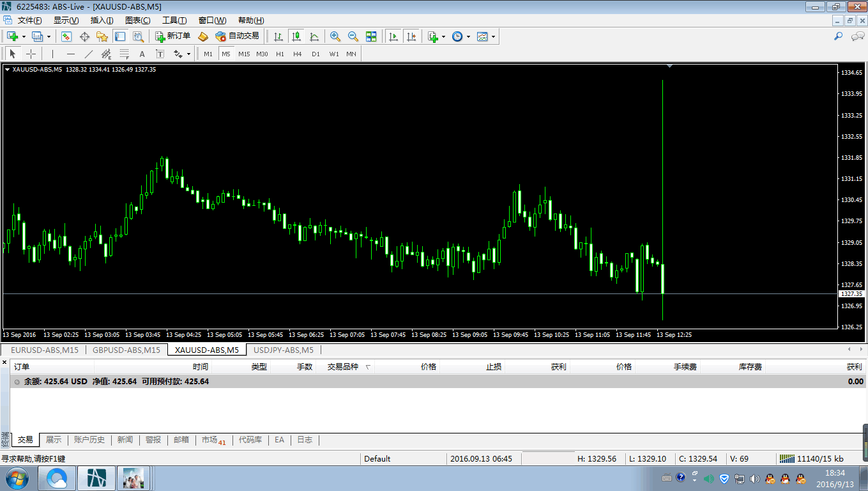
Task: Switch timeframe to M15
Action: coord(244,54)
